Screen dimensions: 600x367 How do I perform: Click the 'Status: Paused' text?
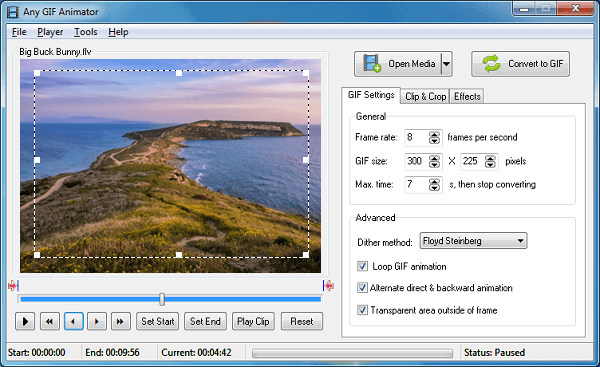point(494,352)
